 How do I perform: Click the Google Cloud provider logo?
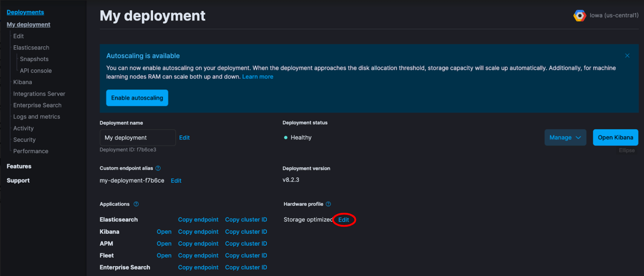click(x=579, y=15)
